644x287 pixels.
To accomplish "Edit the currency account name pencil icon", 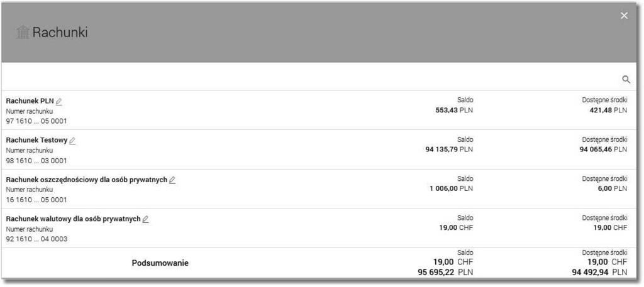I will (x=145, y=219).
